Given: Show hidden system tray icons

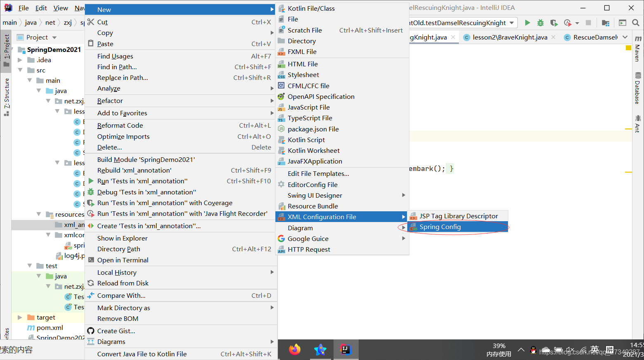Looking at the screenshot, I should point(521,350).
